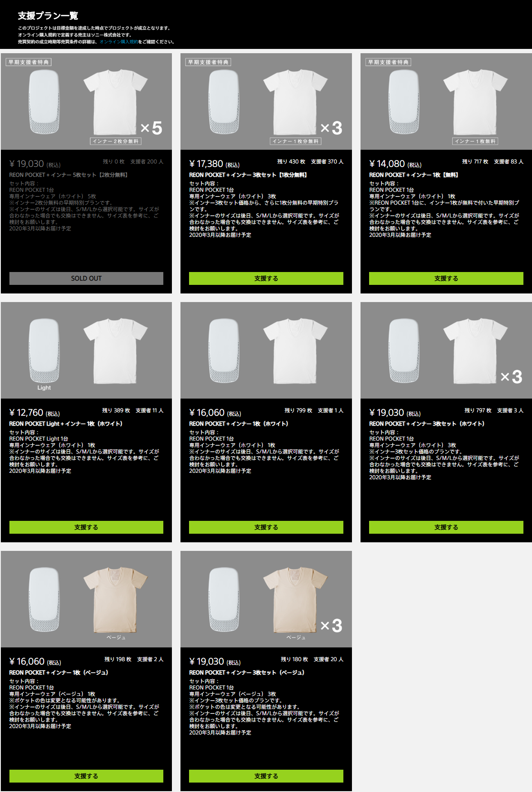Click 支援する for ¥19,030 white 3枚セット plan
Screen dimensions: 532x792
click(446, 527)
